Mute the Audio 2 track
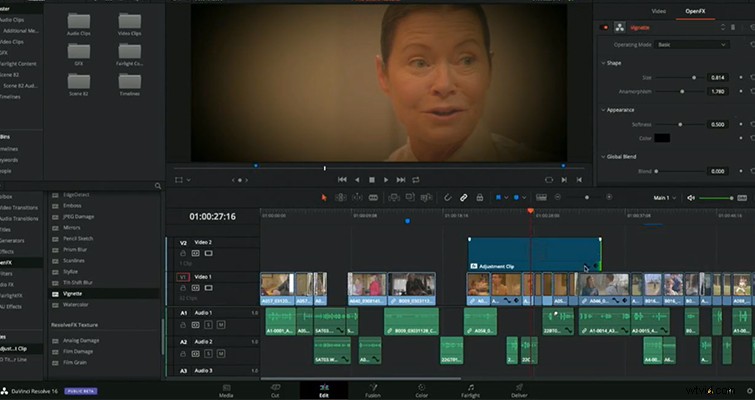Screen dimensions: 755x400 coord(221,354)
